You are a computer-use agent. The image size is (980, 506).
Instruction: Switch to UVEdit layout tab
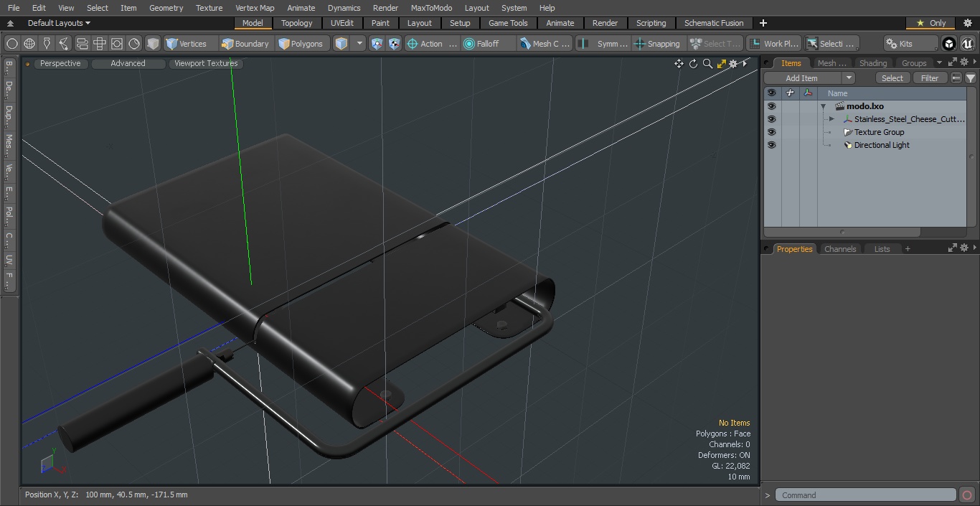(342, 23)
